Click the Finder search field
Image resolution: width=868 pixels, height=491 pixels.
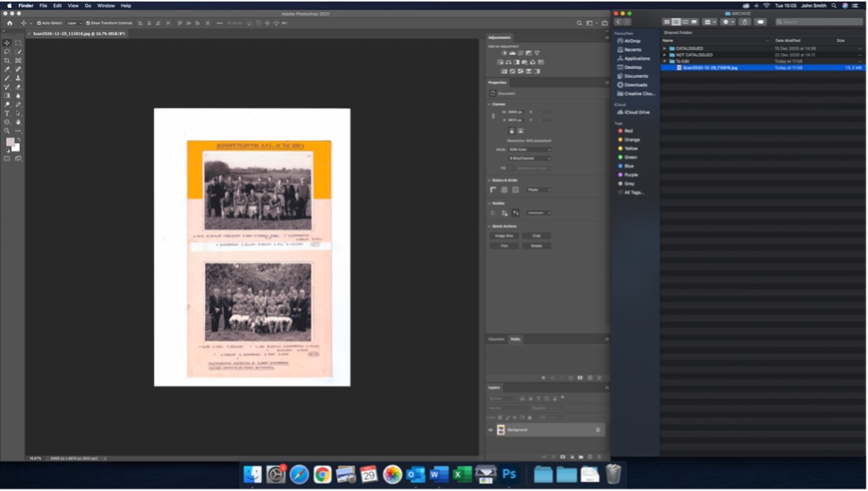pyautogui.click(x=818, y=21)
